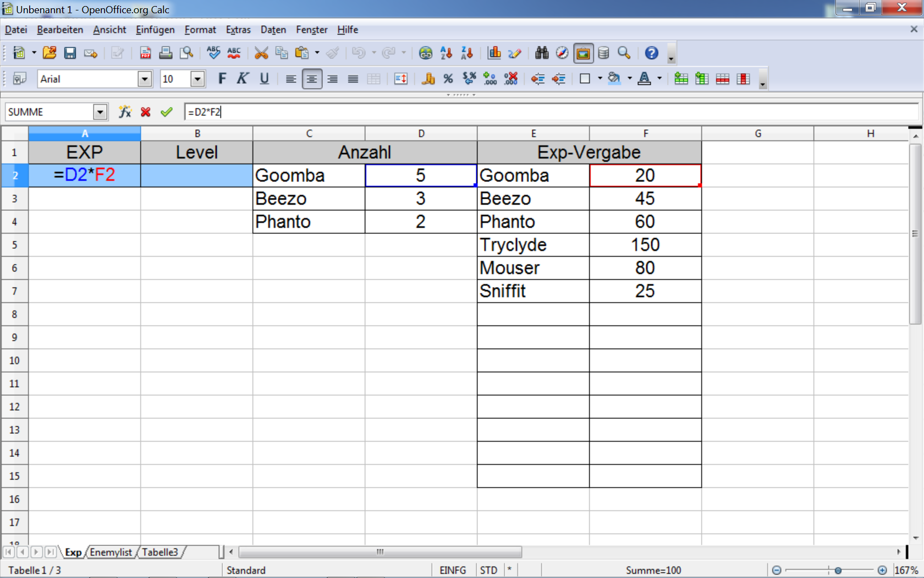Expand the Arial font name dropdown

coord(145,79)
